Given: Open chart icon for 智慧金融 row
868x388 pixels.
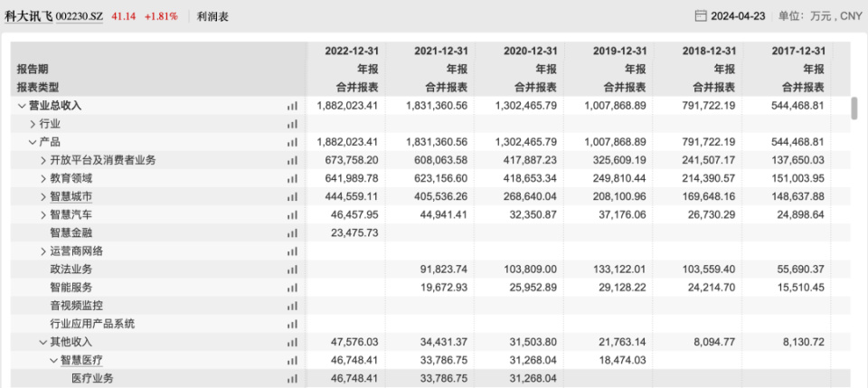Looking at the screenshot, I should click(x=292, y=233).
